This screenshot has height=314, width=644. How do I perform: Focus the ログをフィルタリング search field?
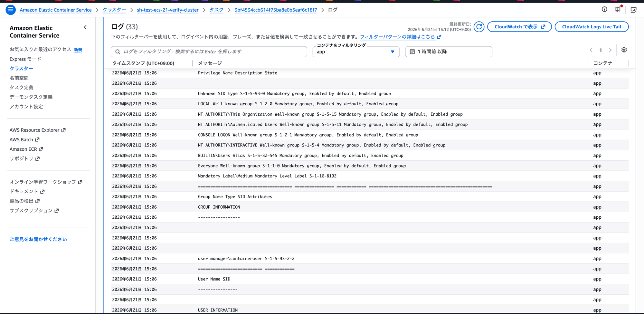click(x=209, y=52)
